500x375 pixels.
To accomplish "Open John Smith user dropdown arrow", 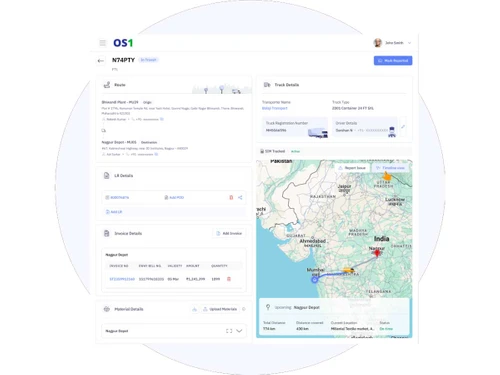I will 410,43.
